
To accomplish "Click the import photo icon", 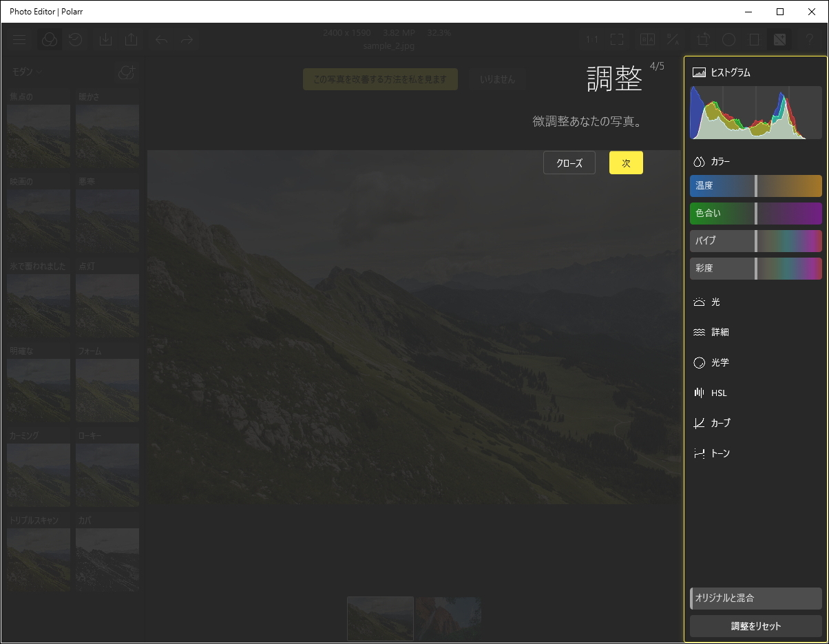I will tap(105, 39).
